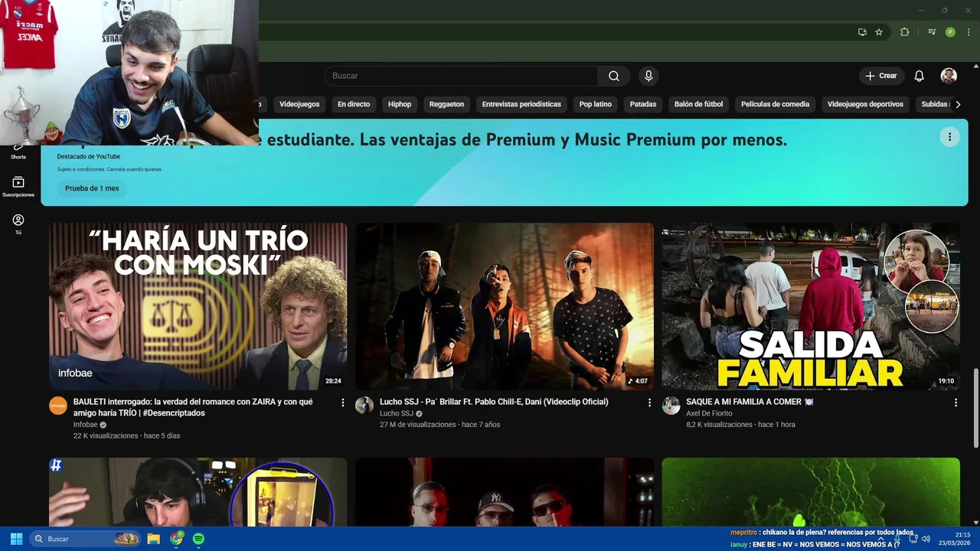Viewport: 980px width, 551px height.
Task: Open the YouTube account avatar menu
Action: click(x=949, y=76)
